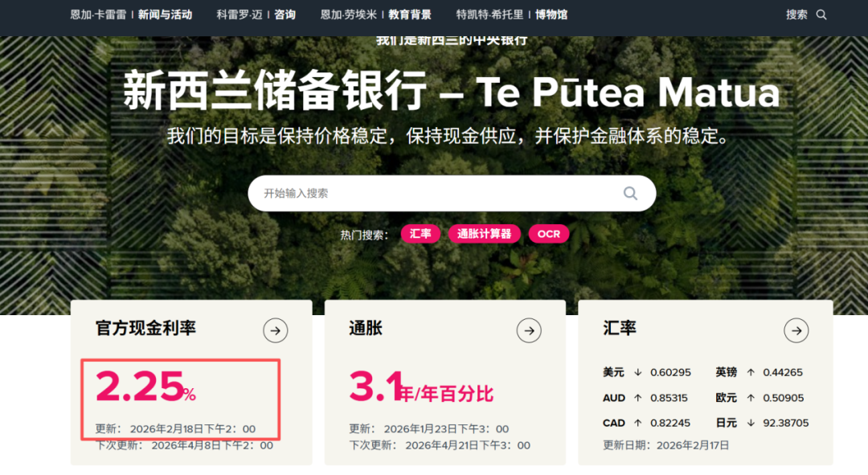
Task: Click the 搜索 text in header
Action: 796,14
